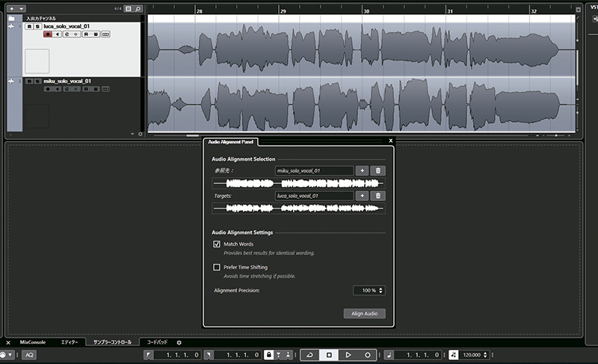Click the transport Record button
Image resolution: width=598 pixels, height=364 pixels.
[368, 355]
